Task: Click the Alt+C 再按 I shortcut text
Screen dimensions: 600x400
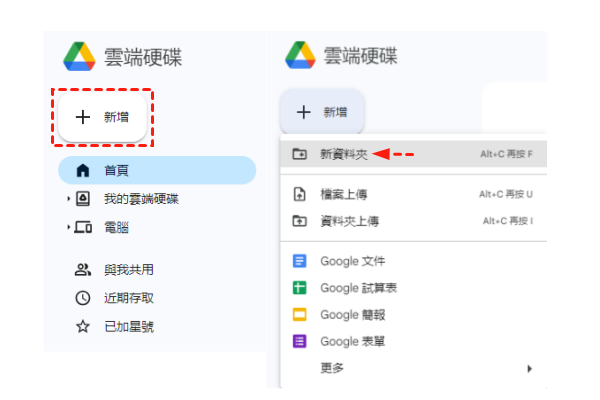Action: click(508, 221)
